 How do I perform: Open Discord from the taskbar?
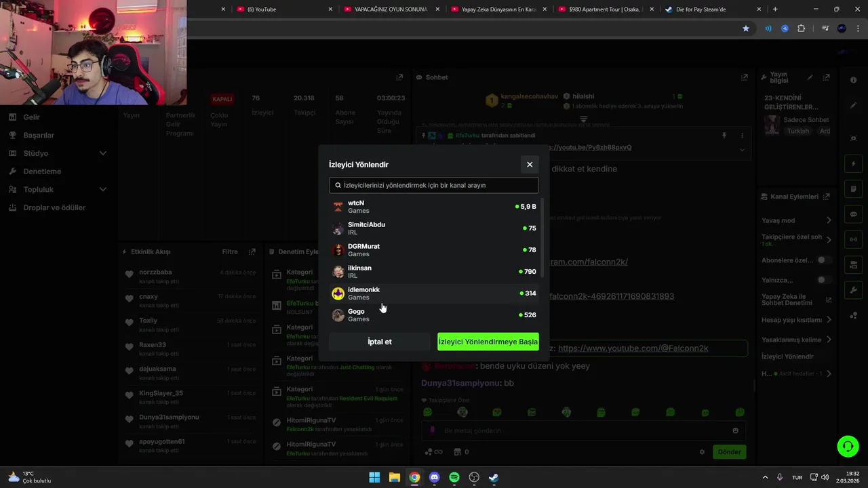click(435, 477)
